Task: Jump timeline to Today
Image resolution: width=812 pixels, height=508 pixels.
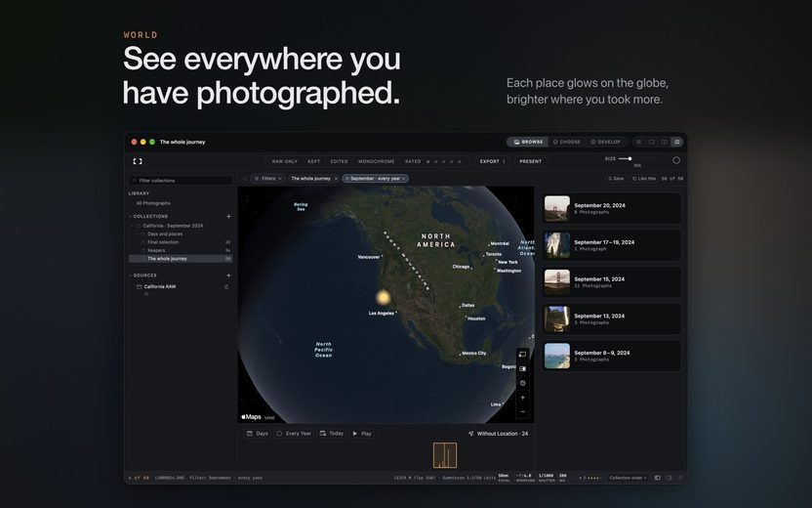Action: click(332, 434)
